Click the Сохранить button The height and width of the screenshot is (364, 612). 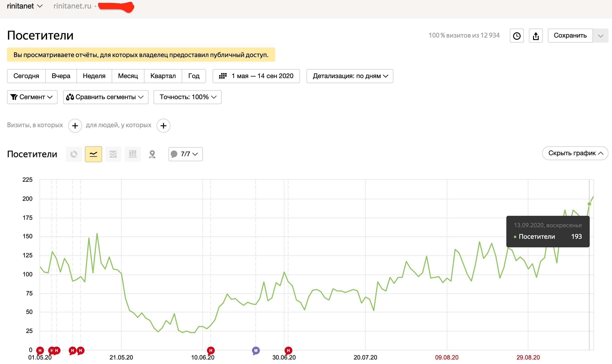[x=570, y=36]
